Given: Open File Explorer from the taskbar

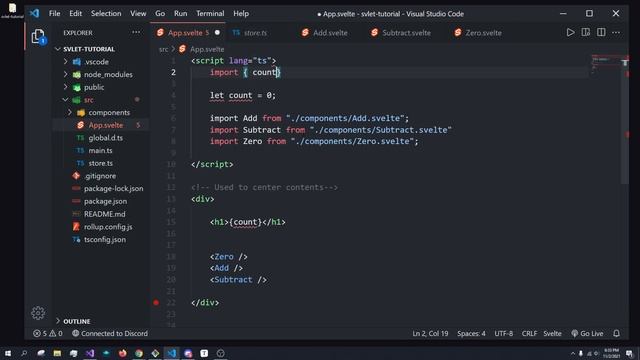Looking at the screenshot, I should [x=57, y=353].
